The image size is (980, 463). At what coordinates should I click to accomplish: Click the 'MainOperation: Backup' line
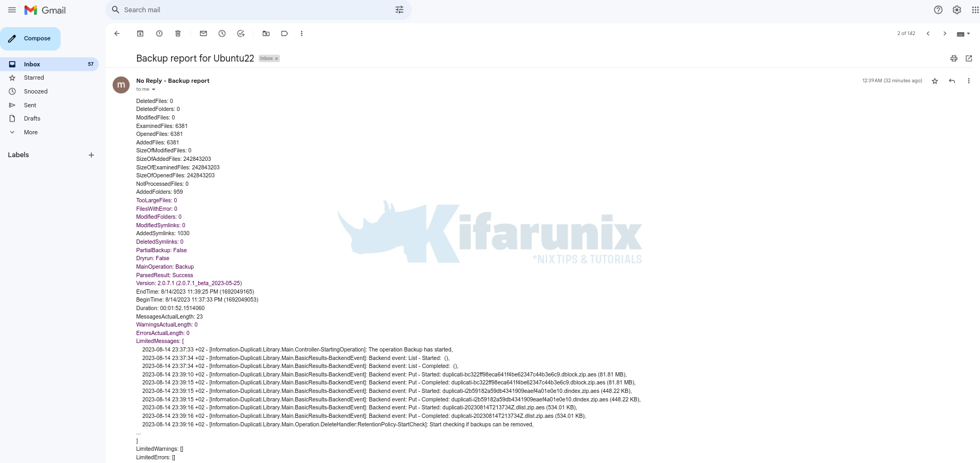(165, 267)
